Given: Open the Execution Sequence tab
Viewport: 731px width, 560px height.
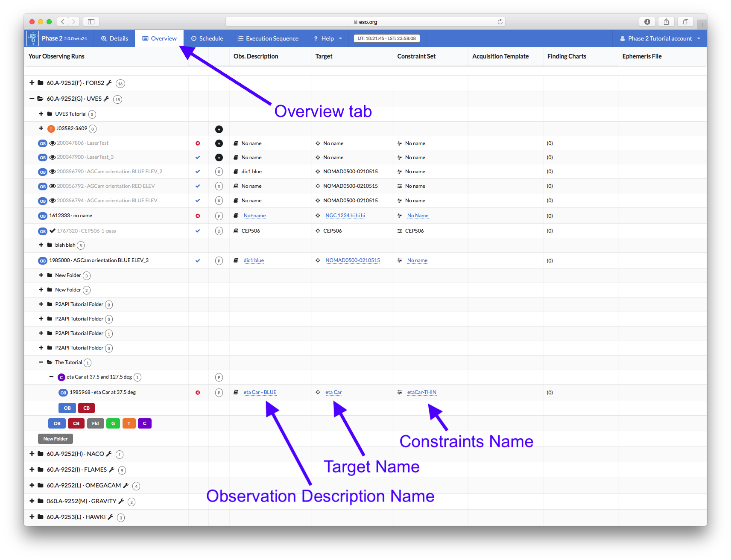Looking at the screenshot, I should [x=268, y=38].
